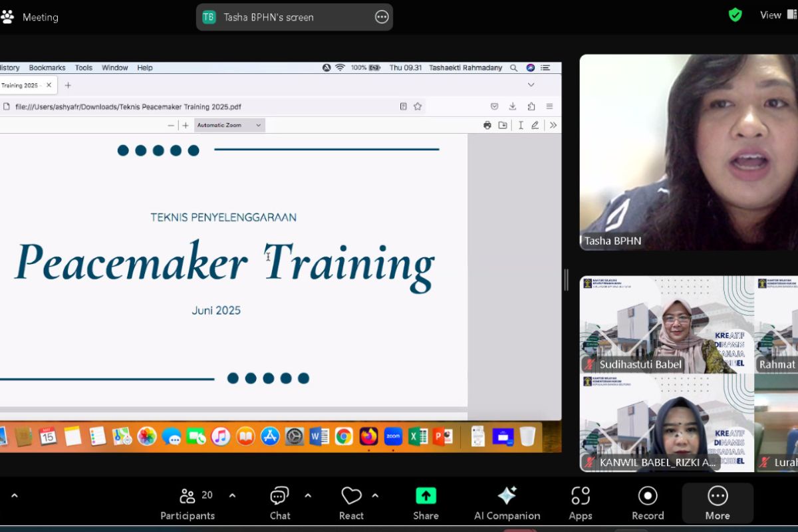
Task: Click the green Share screen button
Action: click(426, 503)
